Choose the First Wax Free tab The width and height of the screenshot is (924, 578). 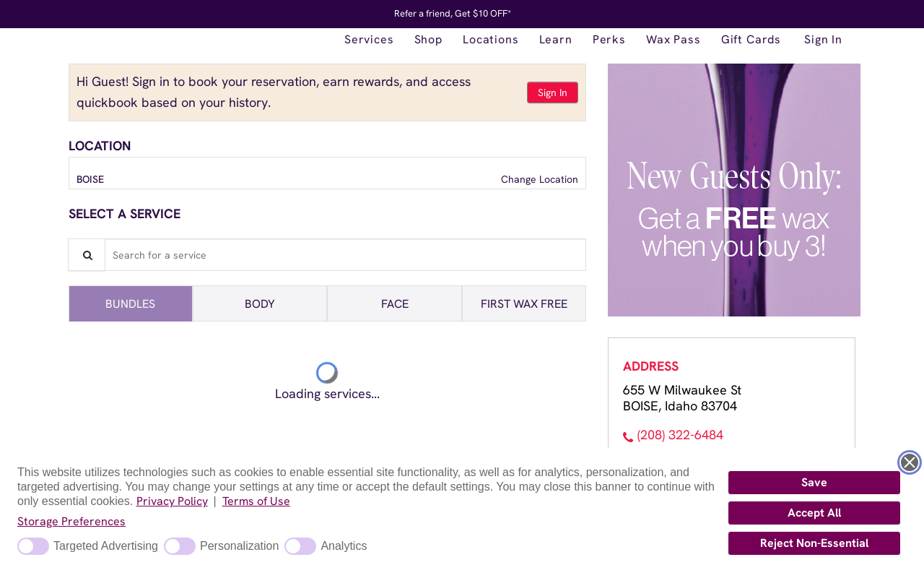pyautogui.click(x=524, y=303)
